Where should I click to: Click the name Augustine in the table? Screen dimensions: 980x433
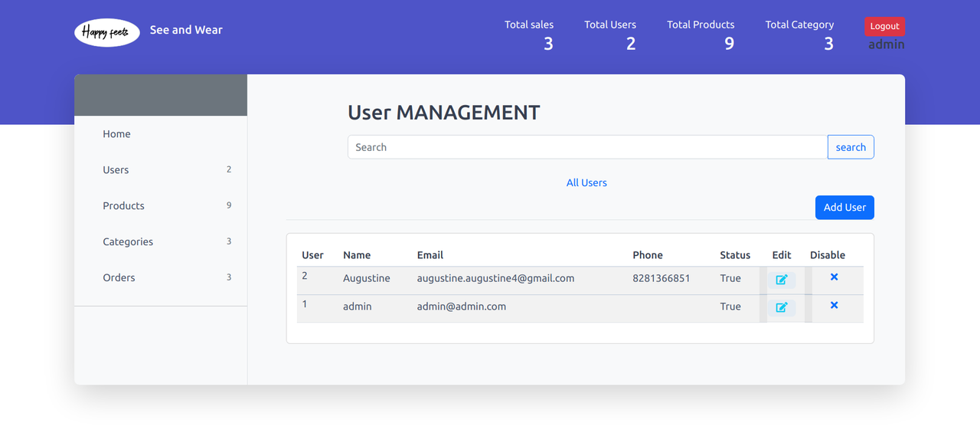[x=367, y=278]
